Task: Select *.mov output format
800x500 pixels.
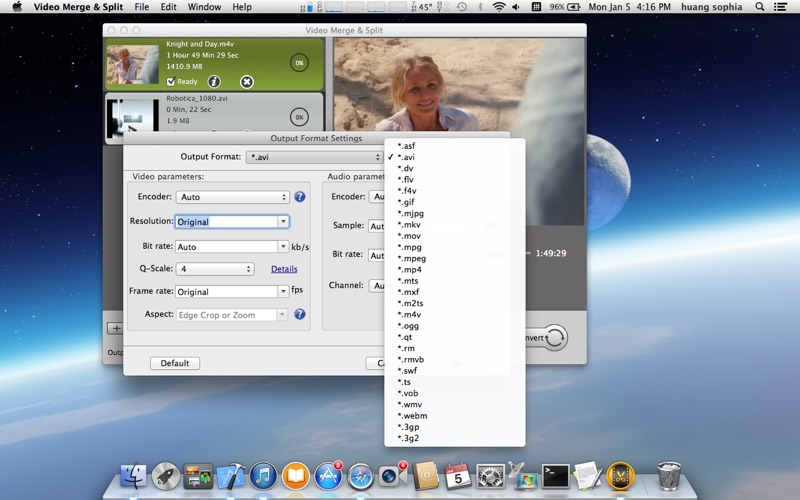Action: (455, 236)
